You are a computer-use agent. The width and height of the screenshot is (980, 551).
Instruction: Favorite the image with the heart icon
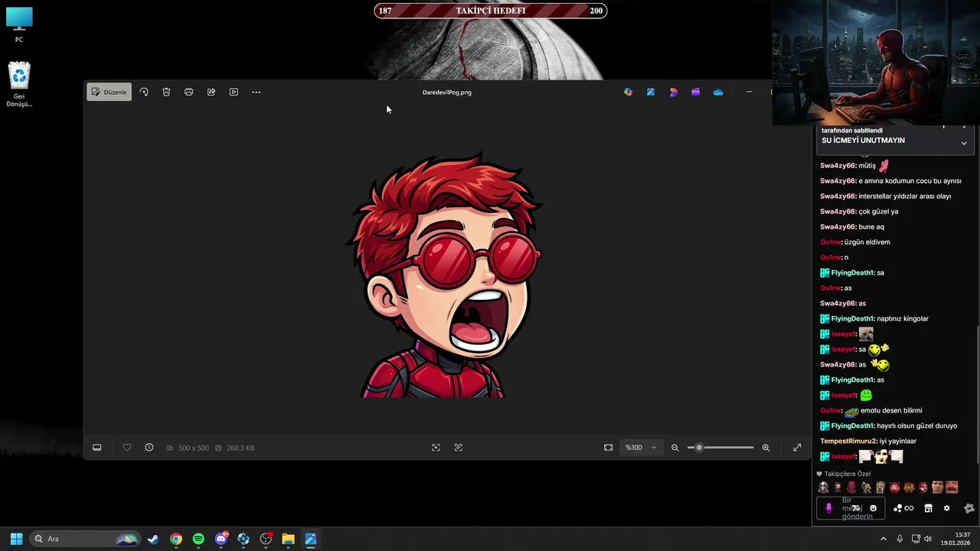tap(127, 448)
